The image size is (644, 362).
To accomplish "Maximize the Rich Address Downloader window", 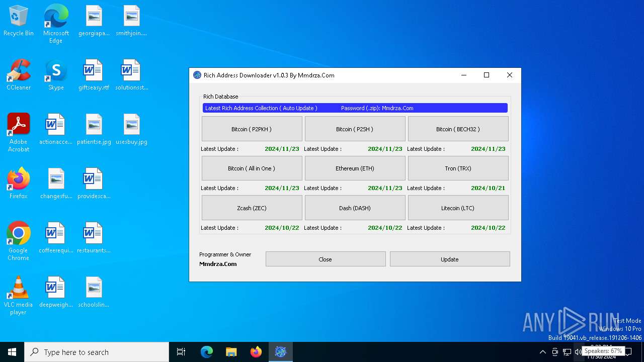I will [486, 75].
